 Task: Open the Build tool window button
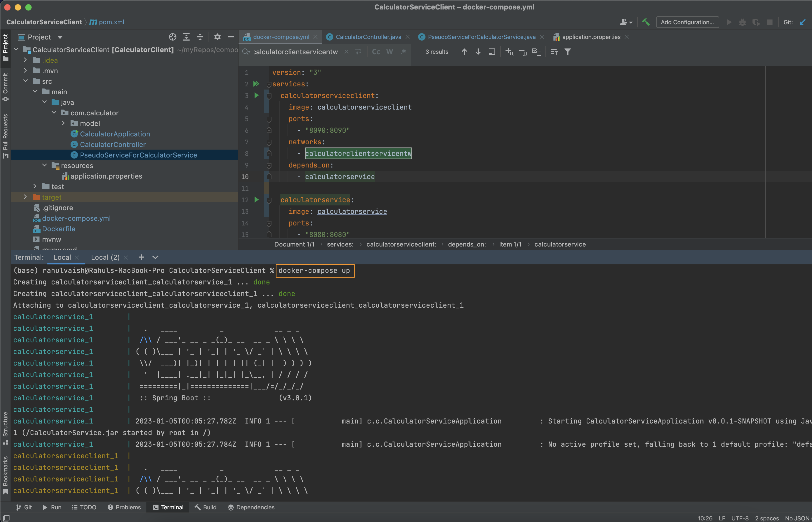click(206, 508)
